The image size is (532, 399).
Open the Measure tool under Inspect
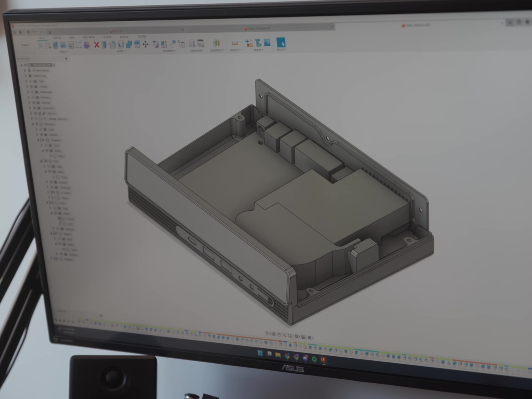click(x=235, y=44)
